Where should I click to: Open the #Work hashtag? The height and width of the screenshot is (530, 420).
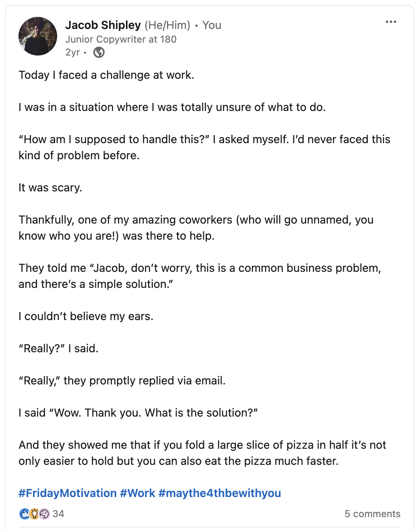pyautogui.click(x=138, y=493)
